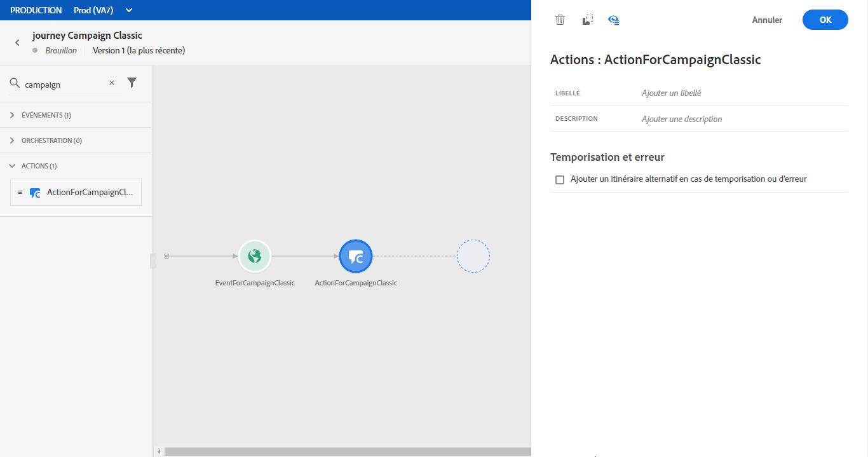The height and width of the screenshot is (457, 868).
Task: Confirm with the OK button
Action: [x=825, y=20]
